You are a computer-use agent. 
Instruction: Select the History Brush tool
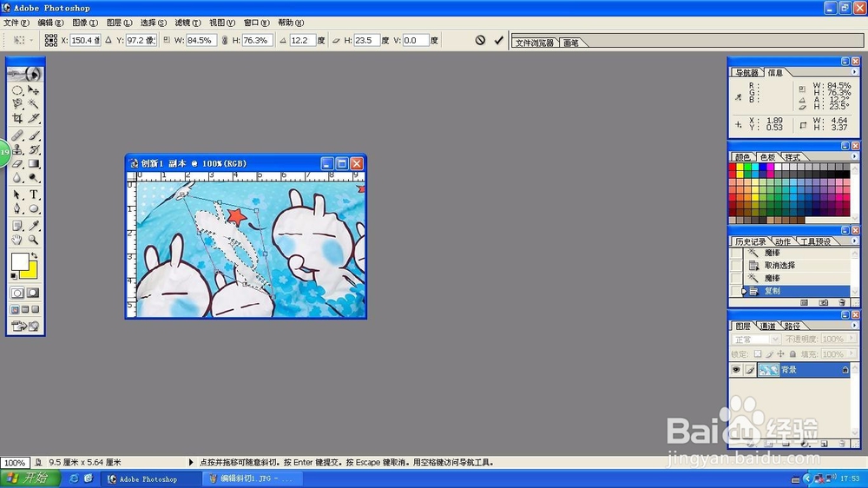[34, 149]
